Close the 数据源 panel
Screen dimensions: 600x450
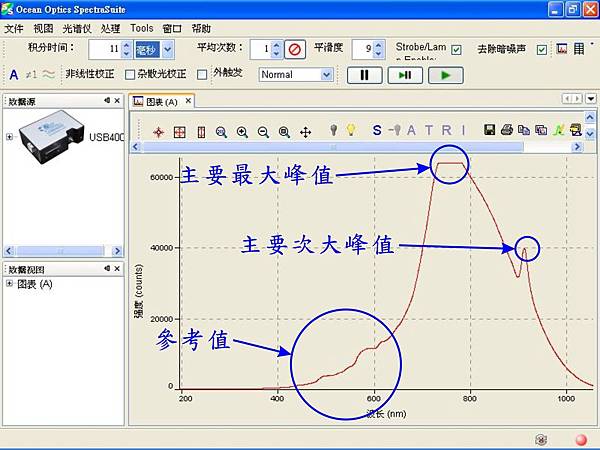(x=117, y=101)
